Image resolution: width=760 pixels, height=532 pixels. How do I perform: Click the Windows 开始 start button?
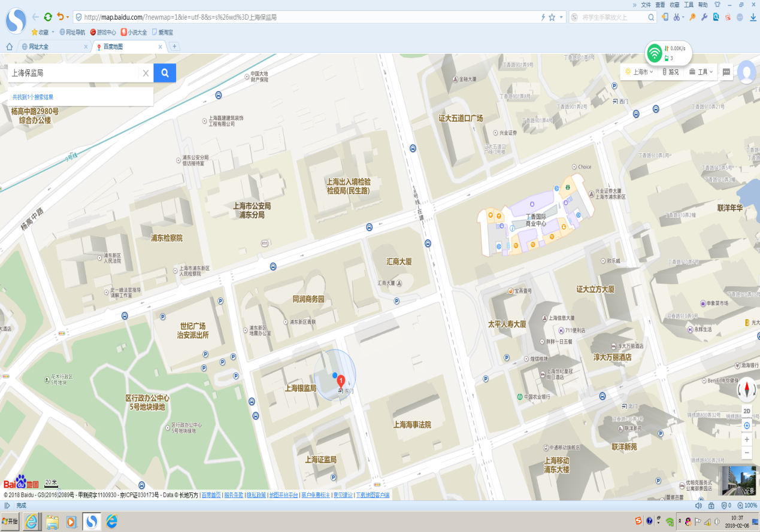coord(11,521)
